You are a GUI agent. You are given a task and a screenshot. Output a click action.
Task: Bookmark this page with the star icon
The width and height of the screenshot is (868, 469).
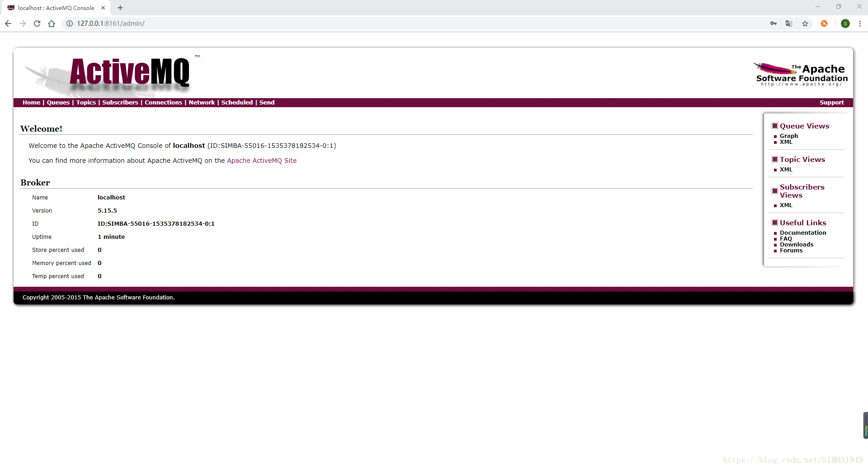[805, 24]
